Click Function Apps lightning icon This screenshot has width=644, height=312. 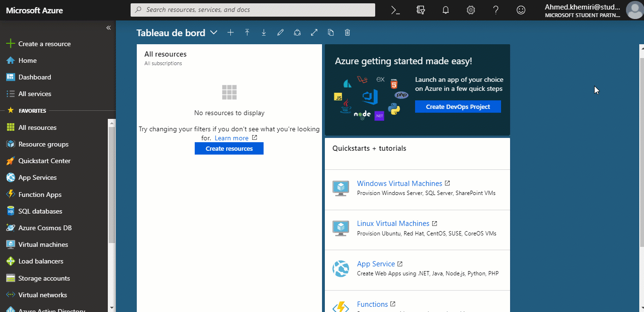tap(10, 195)
